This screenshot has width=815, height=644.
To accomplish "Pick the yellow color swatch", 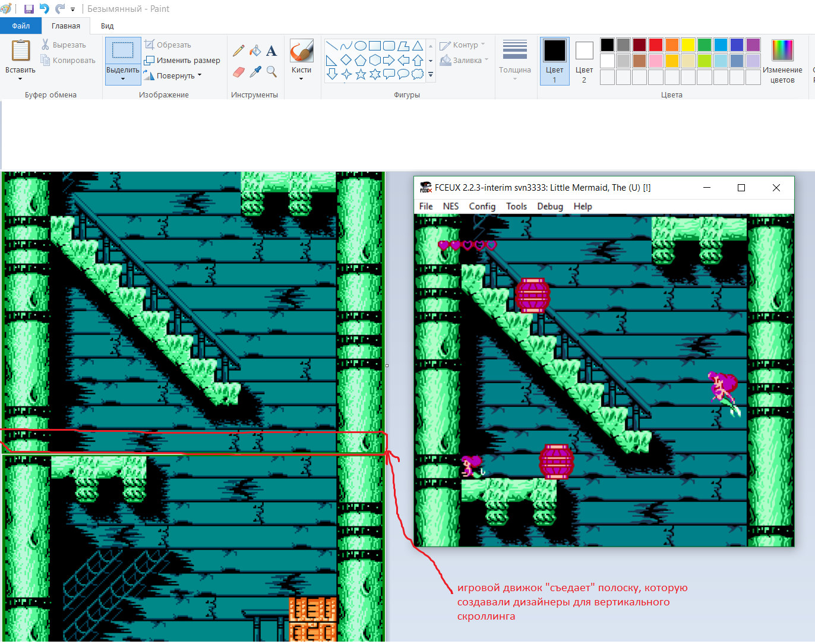I will click(x=688, y=45).
